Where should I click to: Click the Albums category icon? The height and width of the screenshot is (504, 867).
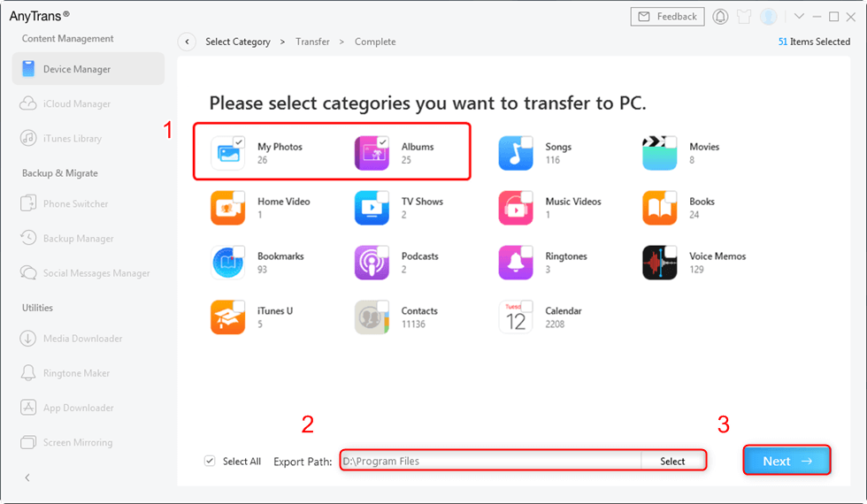point(372,153)
